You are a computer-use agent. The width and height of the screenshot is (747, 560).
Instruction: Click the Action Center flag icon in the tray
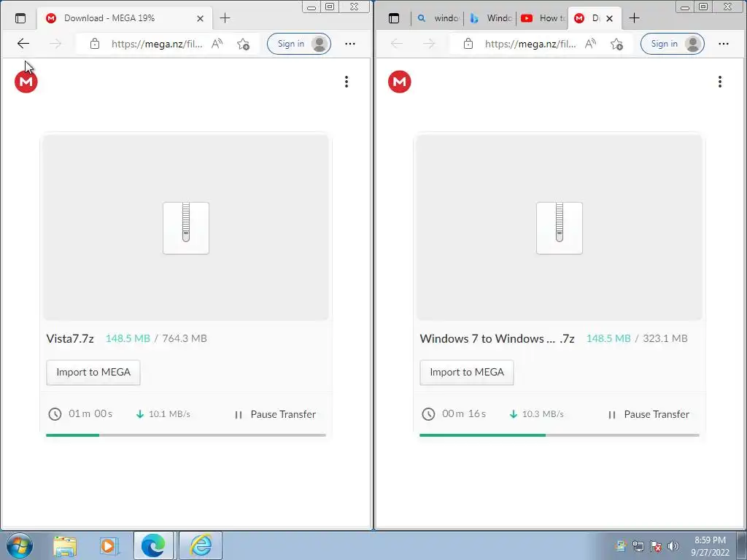click(x=656, y=546)
